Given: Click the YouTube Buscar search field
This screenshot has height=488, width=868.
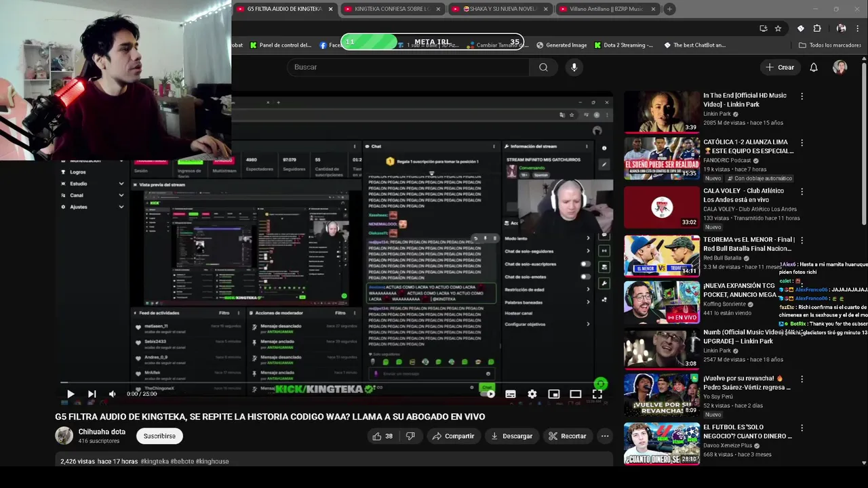Looking at the screenshot, I should tap(408, 67).
